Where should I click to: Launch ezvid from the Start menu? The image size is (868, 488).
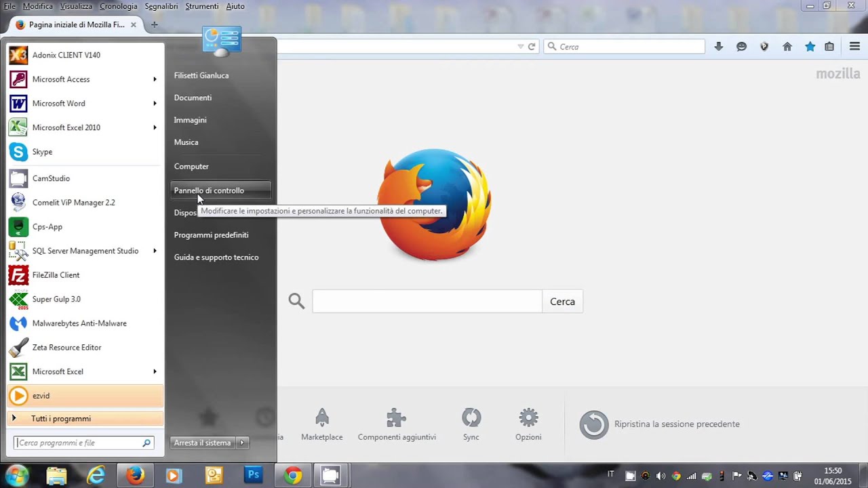point(85,396)
